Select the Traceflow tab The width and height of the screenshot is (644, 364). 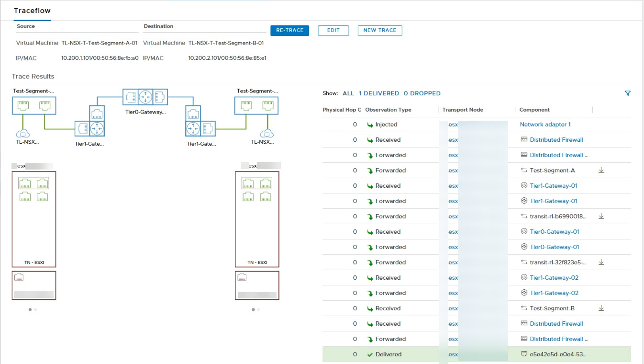click(32, 11)
